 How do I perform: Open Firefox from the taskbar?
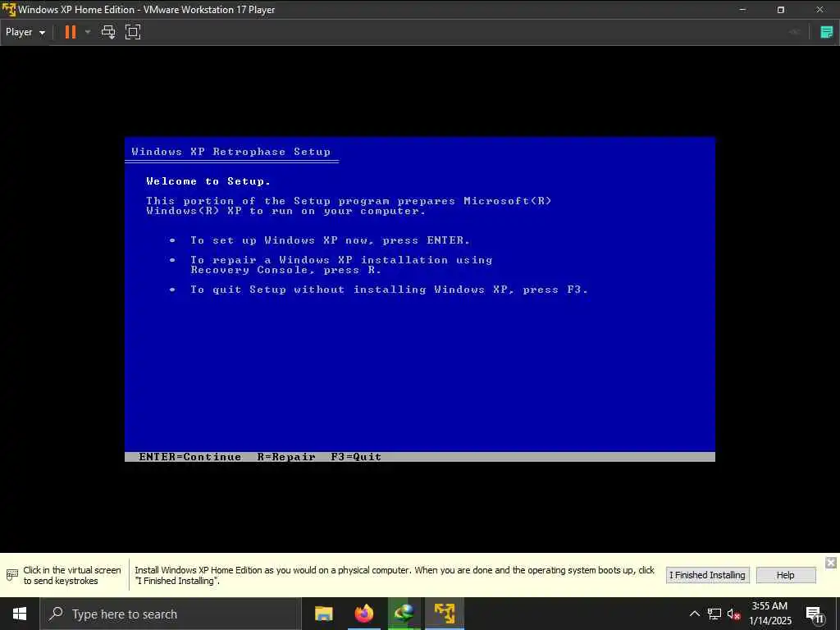[x=363, y=614]
